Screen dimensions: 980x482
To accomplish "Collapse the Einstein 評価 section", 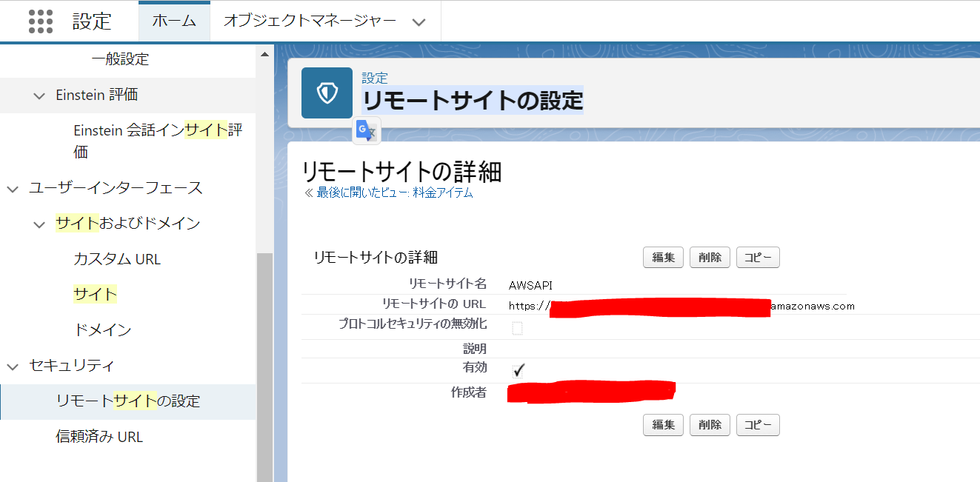I will (x=39, y=96).
